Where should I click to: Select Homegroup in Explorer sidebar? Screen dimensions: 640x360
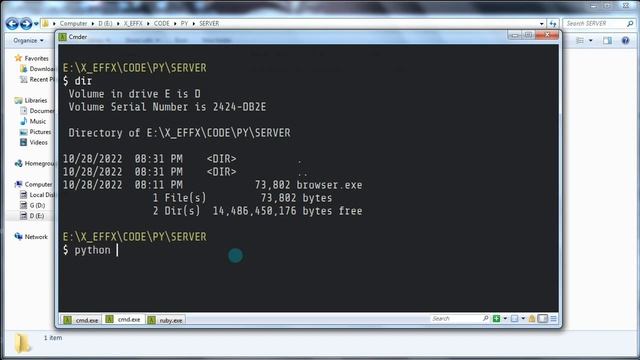(x=39, y=163)
